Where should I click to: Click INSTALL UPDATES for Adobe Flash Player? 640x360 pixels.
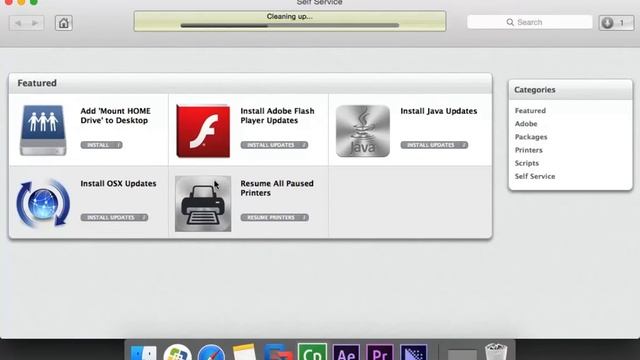pos(274,145)
